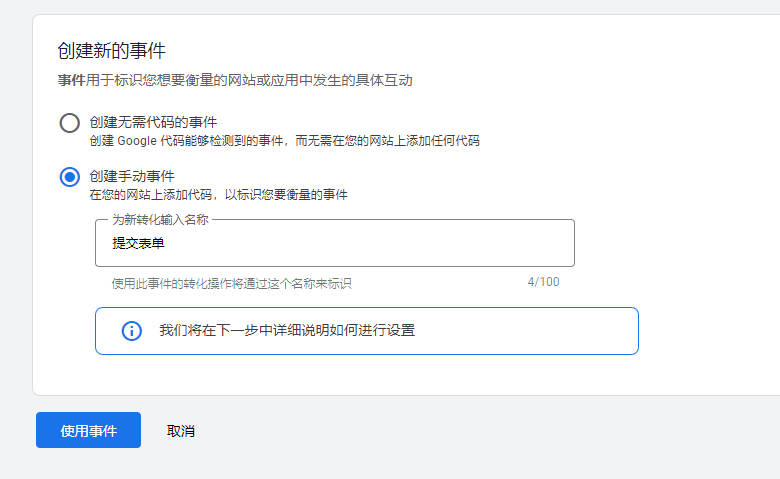Click the 创建手动事件 option label
Screen dimensions: 780x479
coord(131,176)
